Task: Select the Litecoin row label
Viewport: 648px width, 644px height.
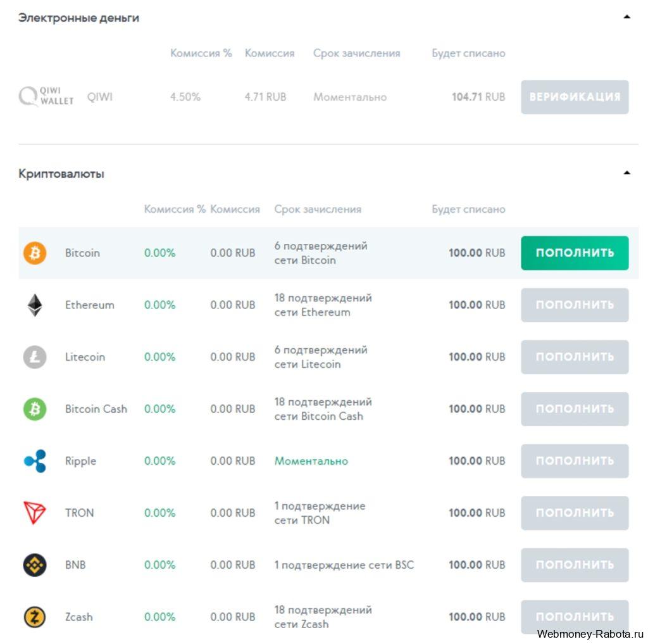Action: tap(85, 357)
